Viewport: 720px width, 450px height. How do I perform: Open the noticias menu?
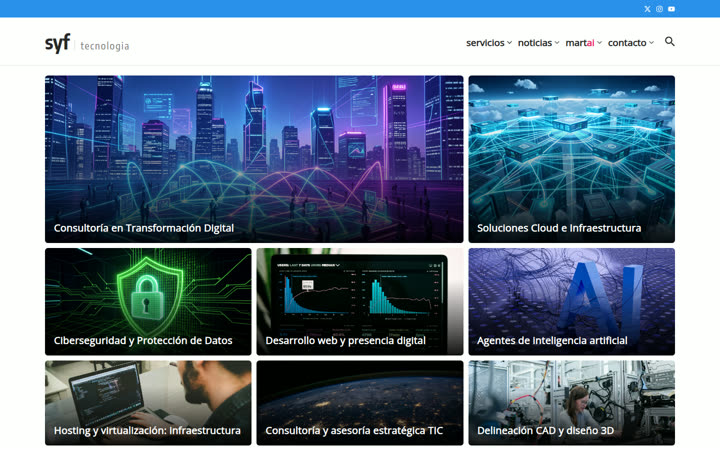coord(534,43)
